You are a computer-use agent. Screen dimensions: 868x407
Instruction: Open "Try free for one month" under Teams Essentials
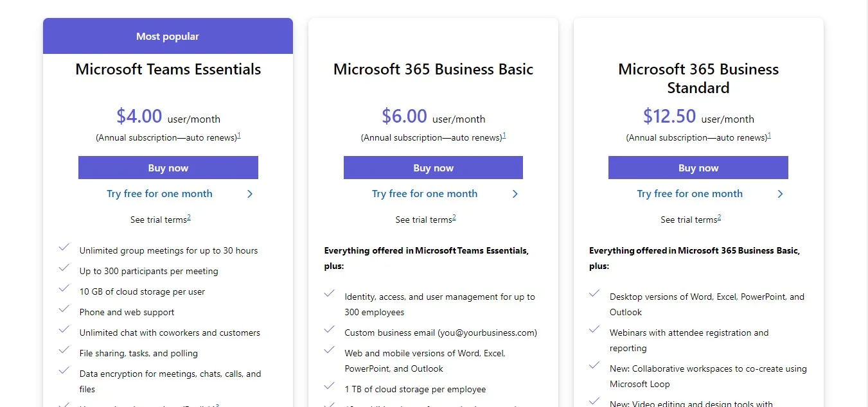click(x=159, y=193)
